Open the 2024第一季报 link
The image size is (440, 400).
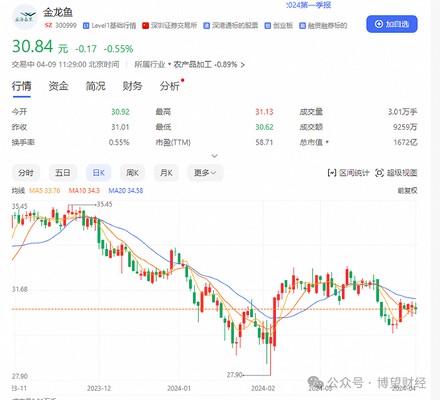coord(308,5)
